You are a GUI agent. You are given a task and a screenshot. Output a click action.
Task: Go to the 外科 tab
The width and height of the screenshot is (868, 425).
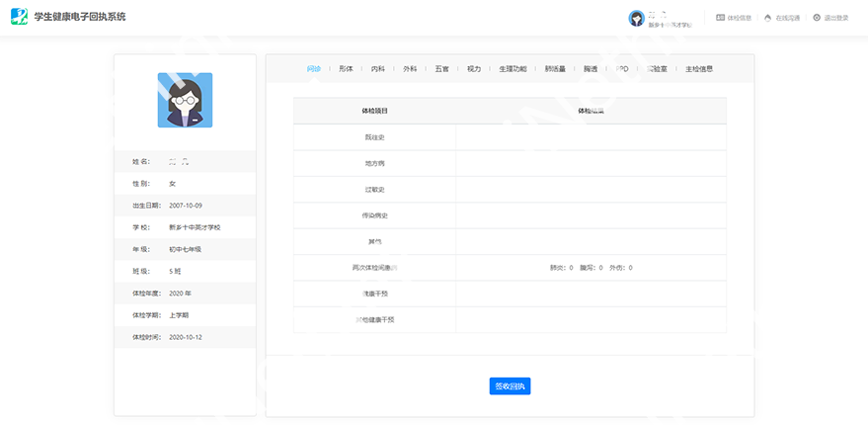(410, 69)
